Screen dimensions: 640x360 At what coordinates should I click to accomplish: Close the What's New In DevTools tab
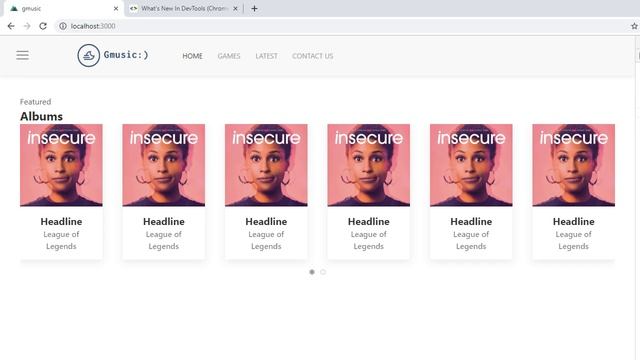236,8
